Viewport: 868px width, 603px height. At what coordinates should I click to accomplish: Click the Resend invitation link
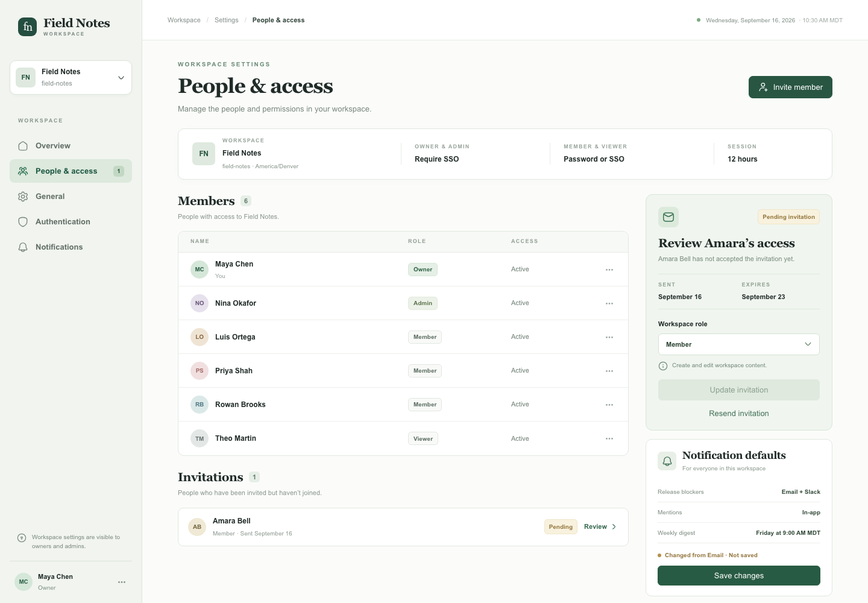(x=739, y=414)
